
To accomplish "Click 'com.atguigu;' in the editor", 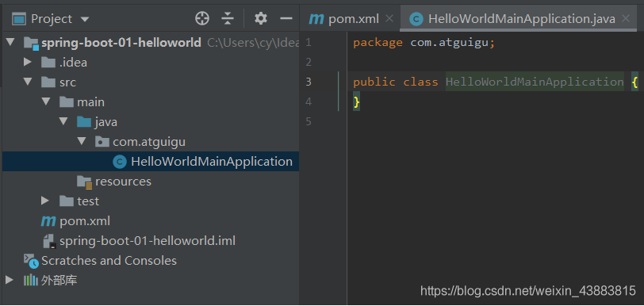I will pyautogui.click(x=453, y=42).
